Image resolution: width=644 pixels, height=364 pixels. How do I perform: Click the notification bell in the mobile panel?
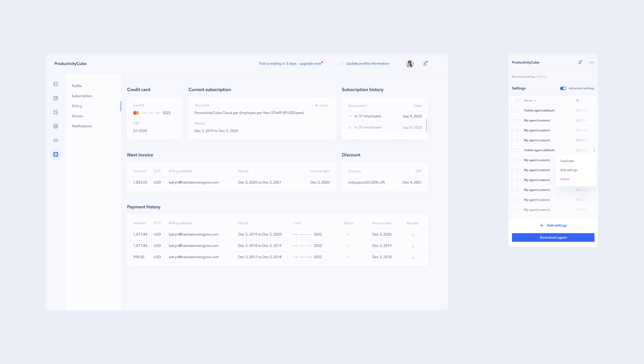click(580, 63)
